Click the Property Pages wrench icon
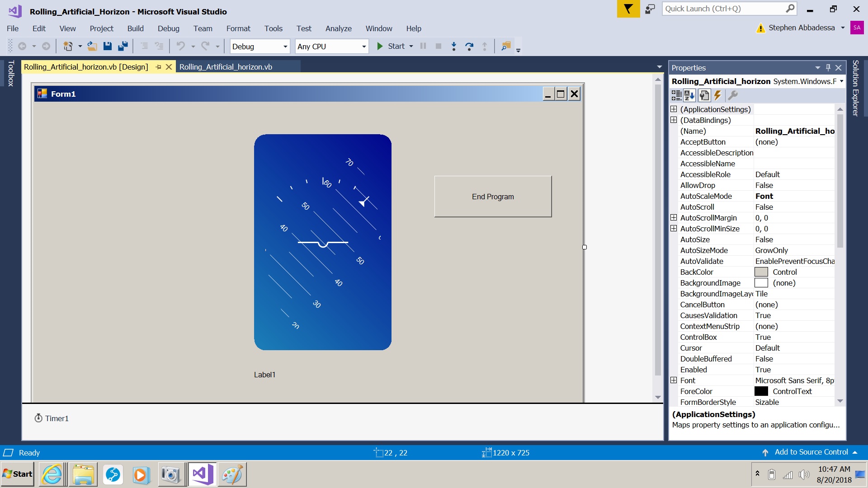This screenshot has height=488, width=868. tap(733, 95)
